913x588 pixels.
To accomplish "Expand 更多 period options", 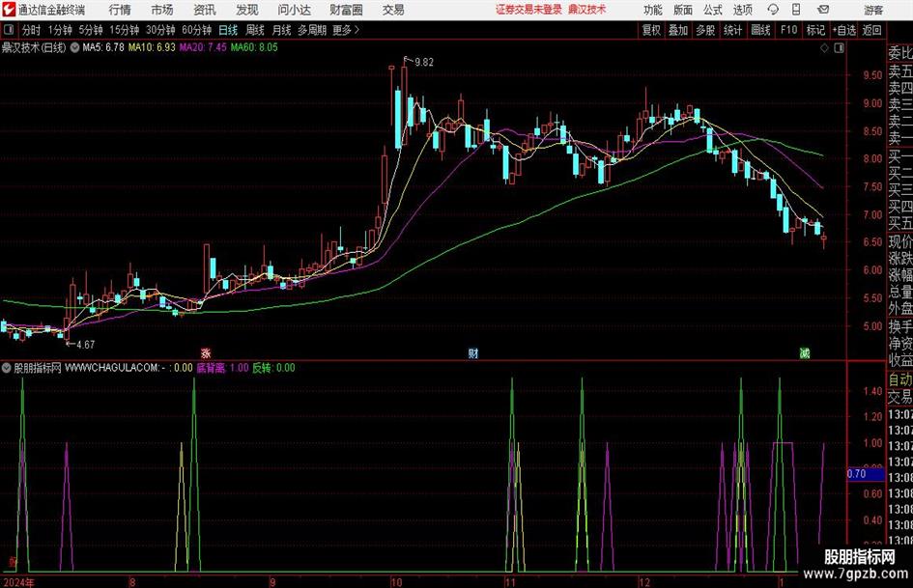I will click(346, 30).
